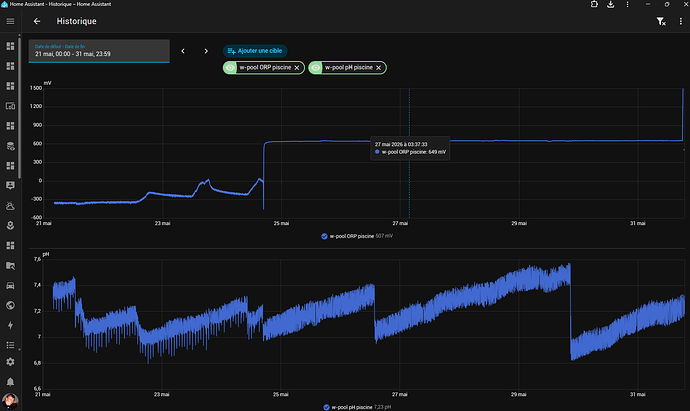This screenshot has height=411, width=690.
Task: Remove the w-pool ORP piscine target
Action: (x=297, y=68)
